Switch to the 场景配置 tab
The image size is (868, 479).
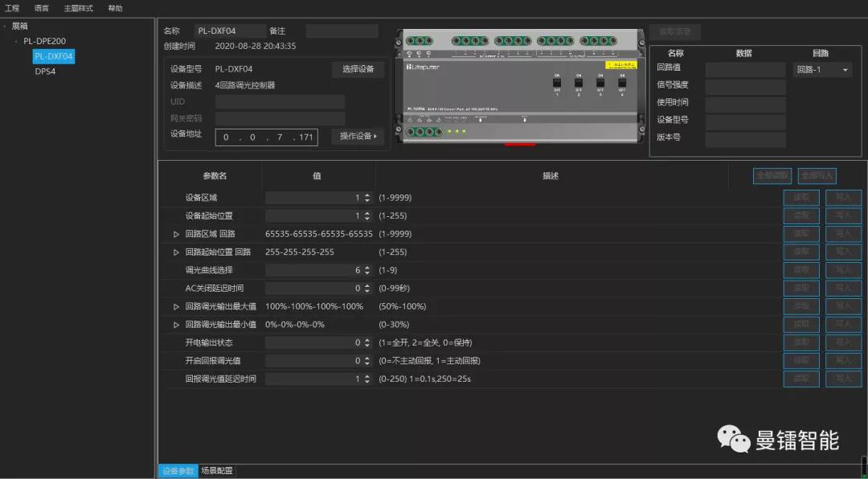[216, 471]
